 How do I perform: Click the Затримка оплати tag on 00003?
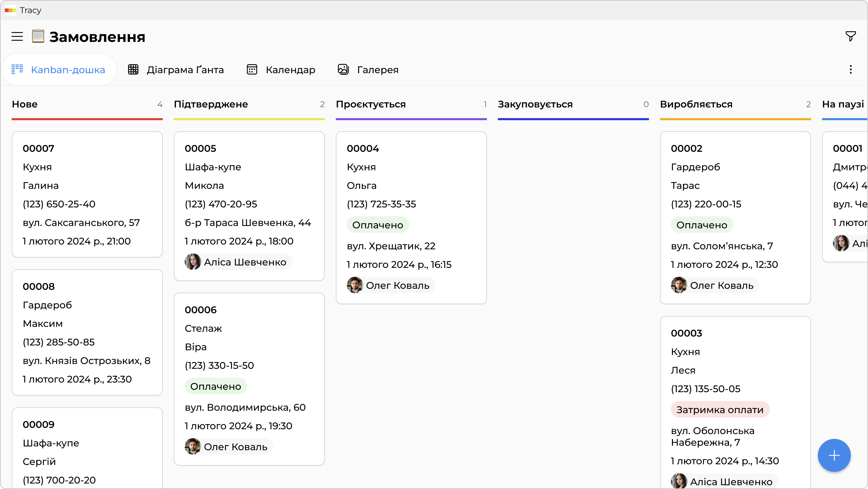(x=720, y=410)
